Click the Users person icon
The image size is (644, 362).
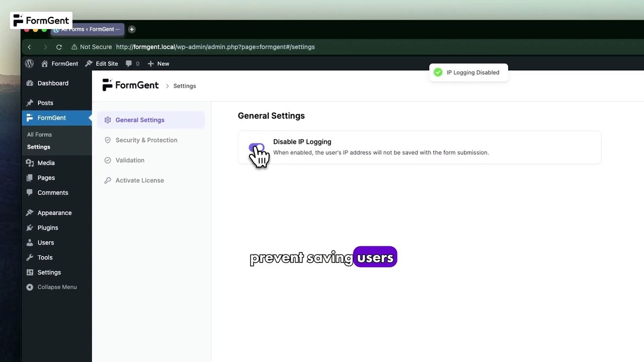click(30, 242)
